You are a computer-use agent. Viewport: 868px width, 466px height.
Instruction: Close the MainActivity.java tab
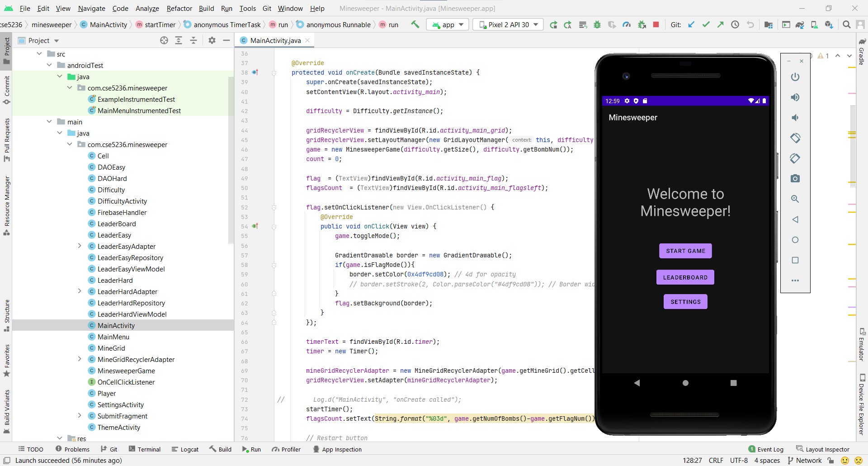[307, 40]
